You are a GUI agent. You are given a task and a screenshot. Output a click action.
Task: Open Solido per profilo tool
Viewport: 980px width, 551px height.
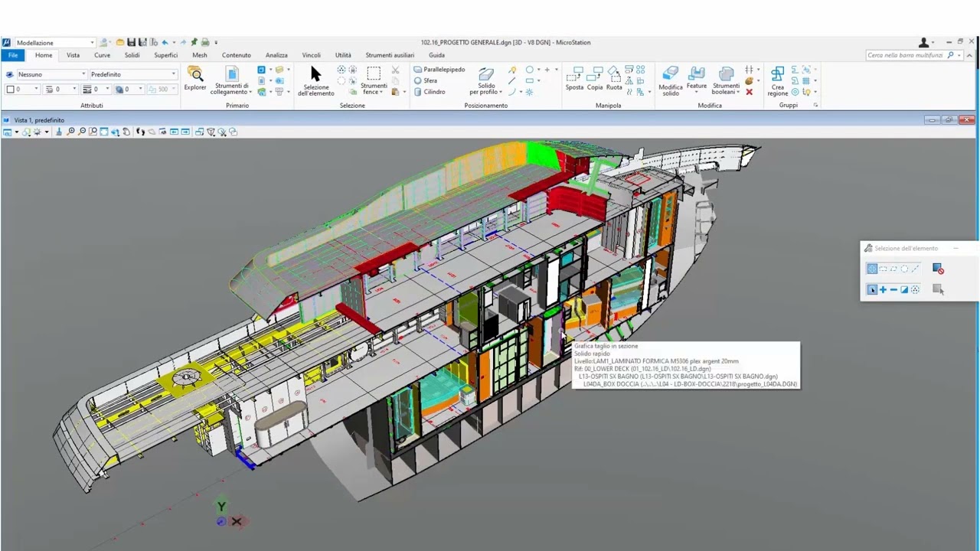(x=486, y=80)
